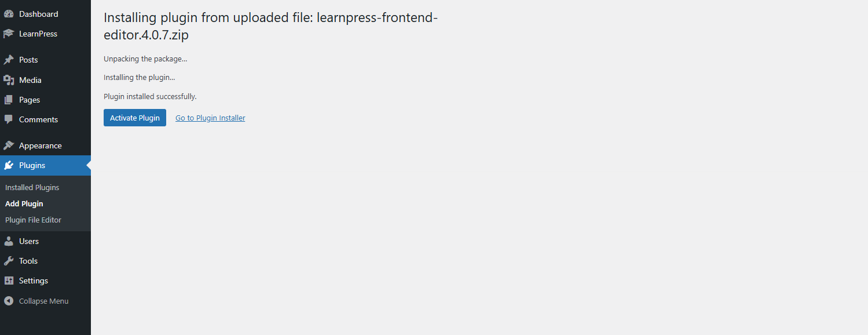Open the LearnPress menu label
Viewport: 868px width, 335px height.
tap(38, 34)
